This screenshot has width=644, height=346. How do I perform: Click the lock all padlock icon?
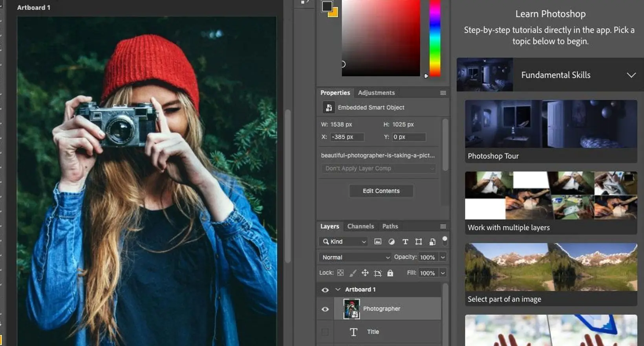pos(390,273)
